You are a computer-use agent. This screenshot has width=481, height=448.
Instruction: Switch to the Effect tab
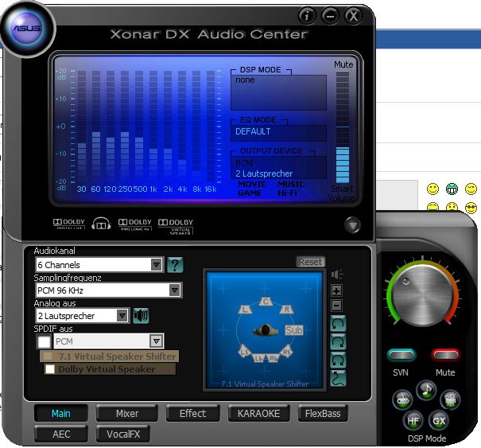click(x=192, y=413)
